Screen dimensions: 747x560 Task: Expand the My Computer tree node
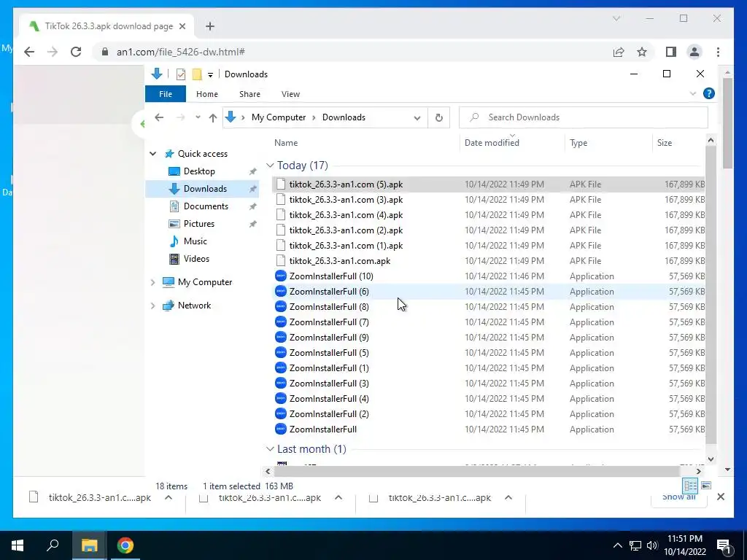(153, 282)
